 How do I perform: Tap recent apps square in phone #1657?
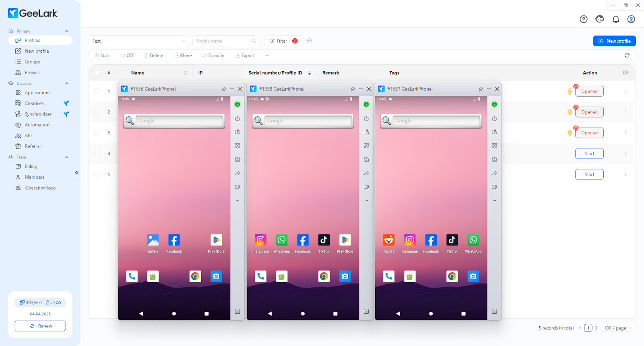[x=463, y=313]
